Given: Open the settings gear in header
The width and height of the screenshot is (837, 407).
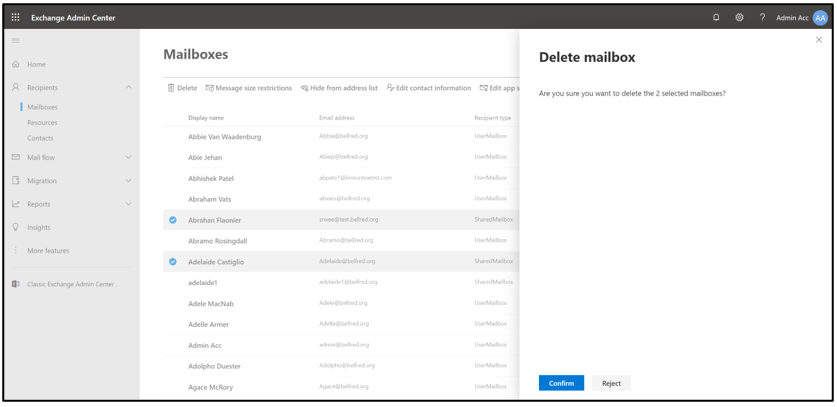Looking at the screenshot, I should [x=739, y=18].
